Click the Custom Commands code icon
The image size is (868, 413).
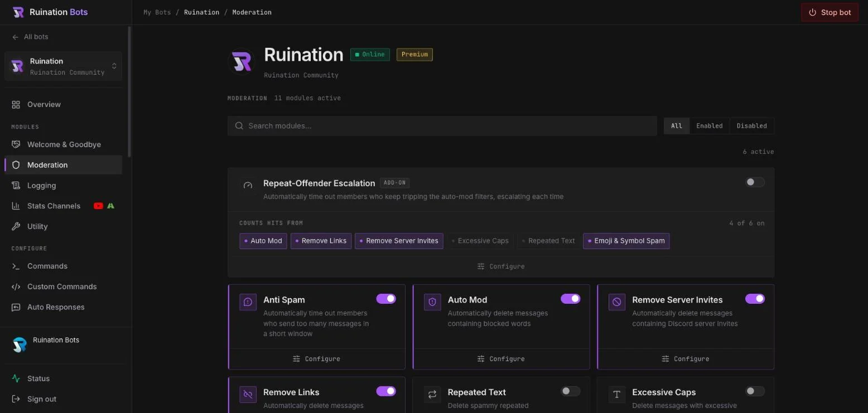click(x=16, y=286)
